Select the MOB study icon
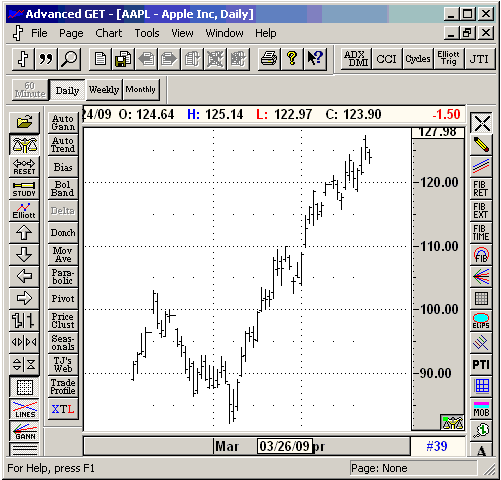 481,409
